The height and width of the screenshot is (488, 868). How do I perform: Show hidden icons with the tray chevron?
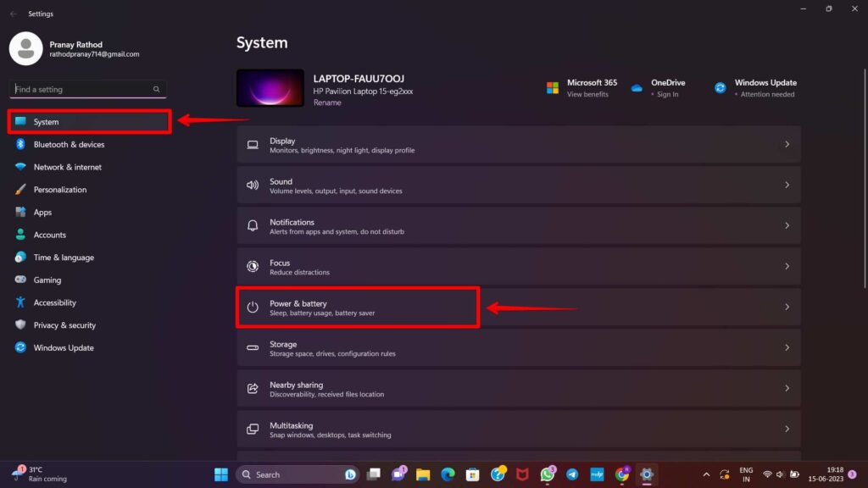[x=706, y=474]
